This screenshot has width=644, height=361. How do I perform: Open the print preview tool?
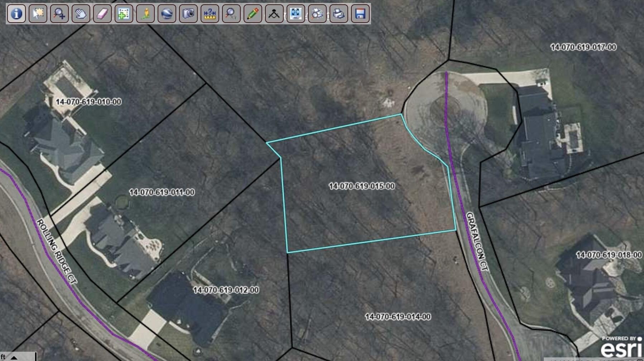click(317, 14)
